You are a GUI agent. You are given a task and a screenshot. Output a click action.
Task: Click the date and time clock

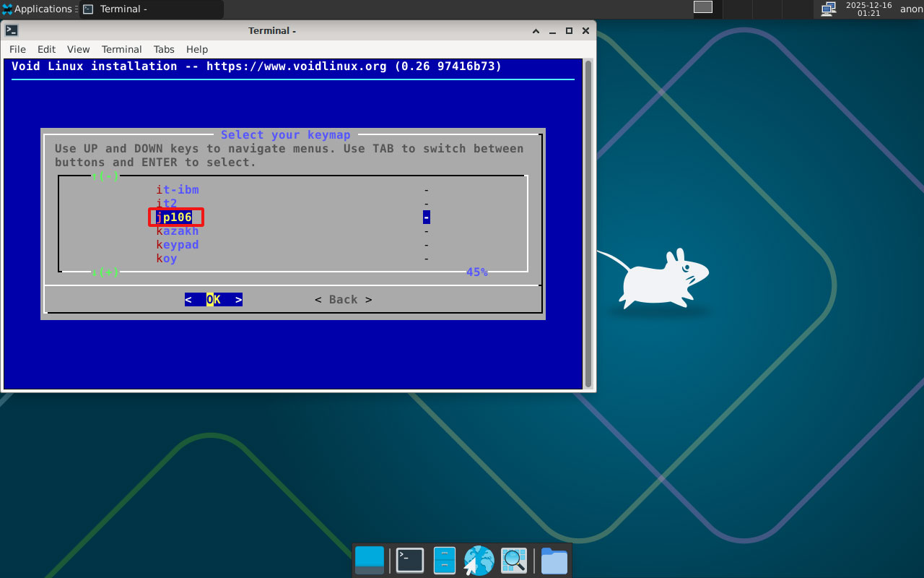[x=868, y=9]
